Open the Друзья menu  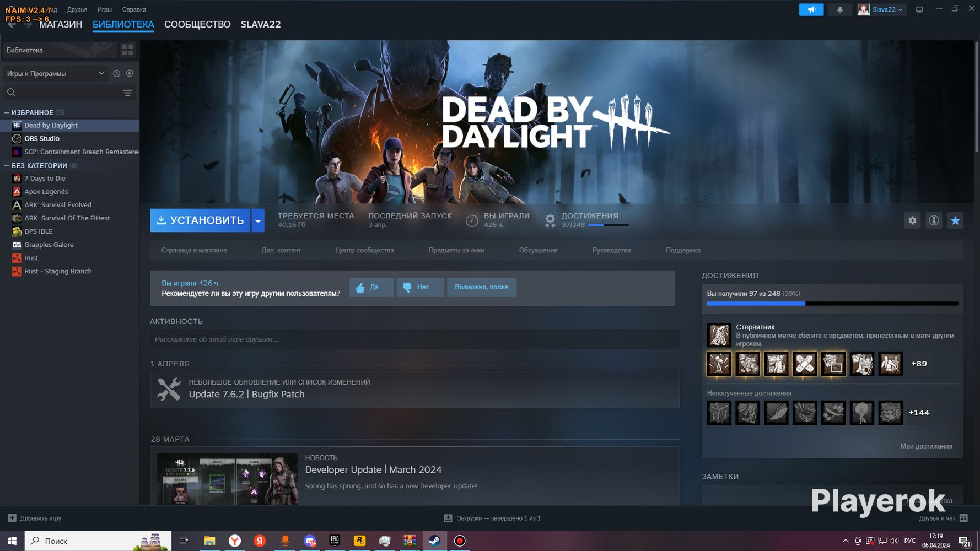(x=77, y=9)
